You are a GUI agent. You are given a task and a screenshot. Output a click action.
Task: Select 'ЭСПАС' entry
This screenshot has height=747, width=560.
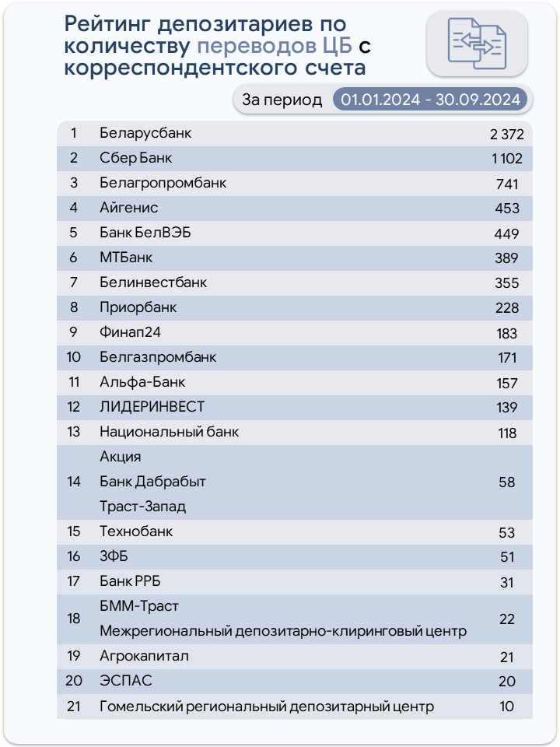[x=126, y=681]
